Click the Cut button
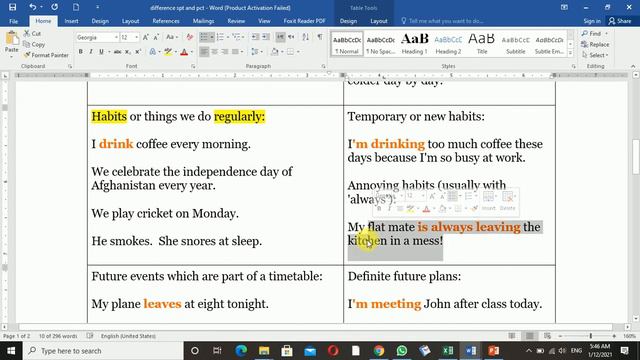The image size is (640, 360). click(32, 33)
